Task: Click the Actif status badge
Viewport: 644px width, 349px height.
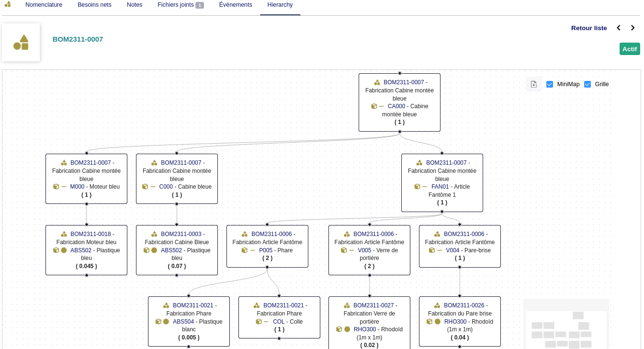Action: click(x=629, y=49)
